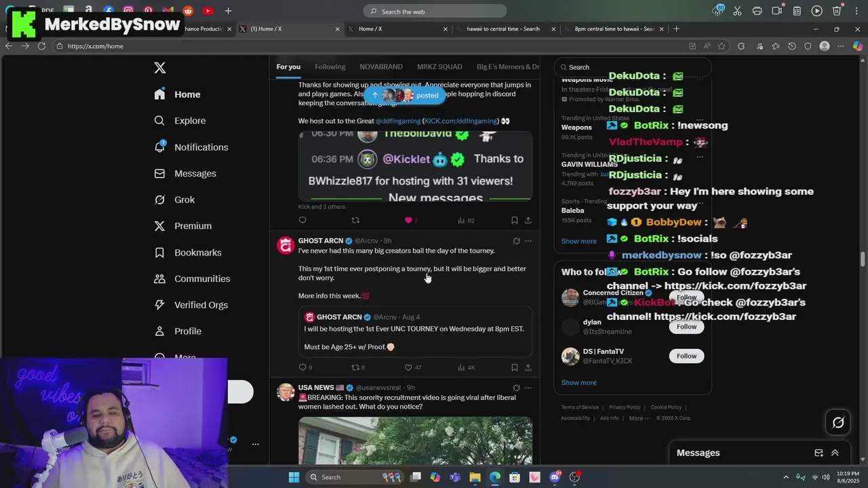View analytics showing 62 views

point(466,220)
